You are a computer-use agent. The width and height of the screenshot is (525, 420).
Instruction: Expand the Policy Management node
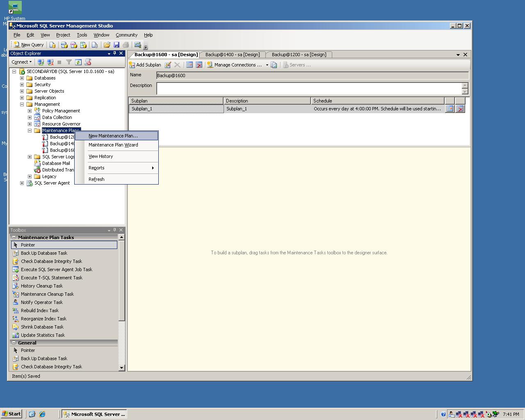(x=30, y=111)
